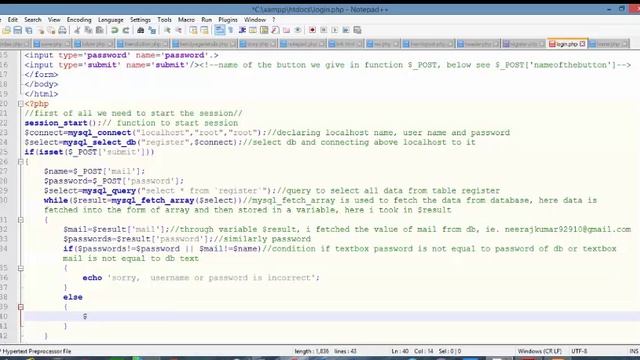Image resolution: width=640 pixels, height=360 pixels.
Task: Click the Ln : 40 status bar entry
Action: pyautogui.click(x=400, y=351)
